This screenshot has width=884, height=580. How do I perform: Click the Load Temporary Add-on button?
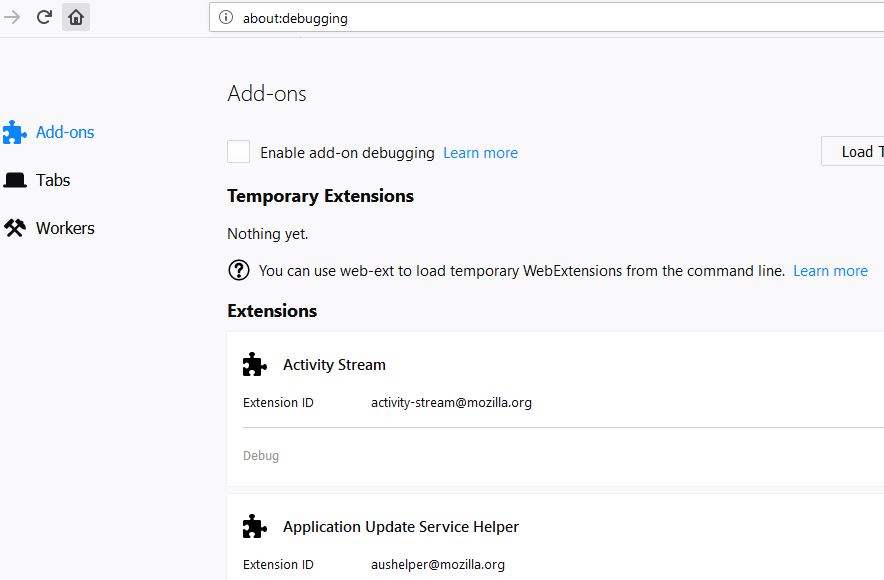[852, 151]
